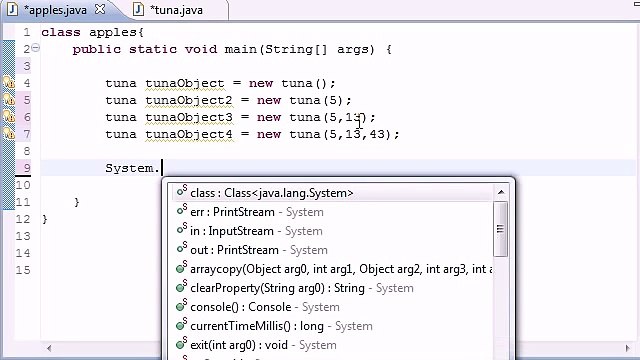Select the in : InputStream suggestion

tap(333, 231)
